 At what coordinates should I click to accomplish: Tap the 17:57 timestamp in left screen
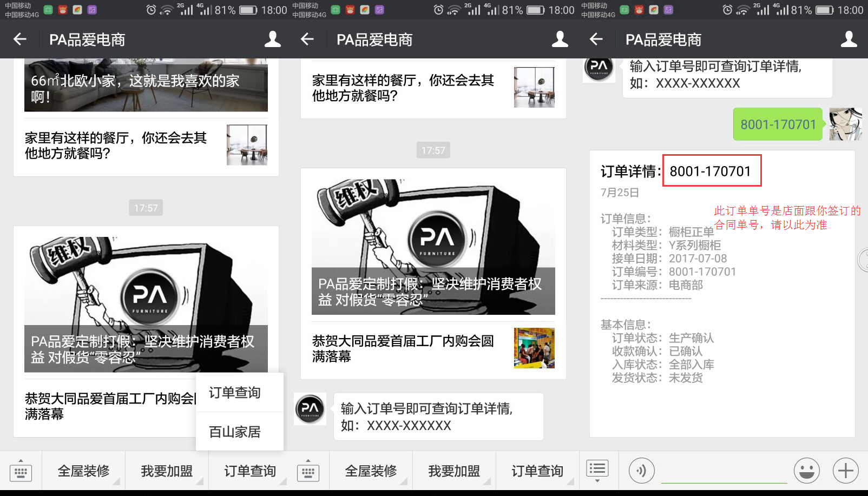click(x=146, y=208)
